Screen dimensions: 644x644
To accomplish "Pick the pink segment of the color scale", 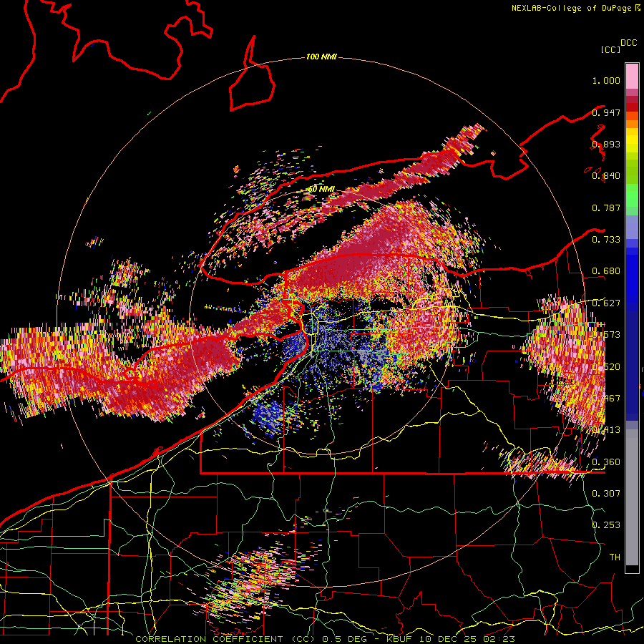I will click(632, 76).
